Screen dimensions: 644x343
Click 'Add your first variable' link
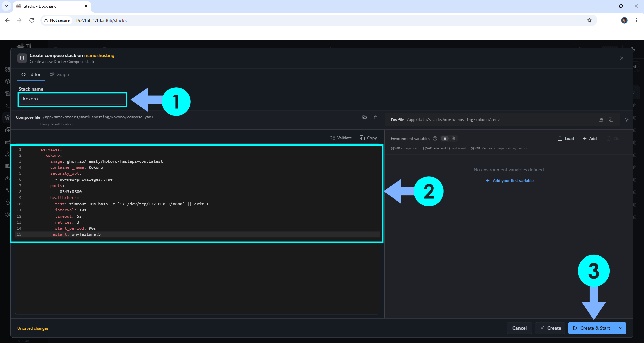coord(509,180)
